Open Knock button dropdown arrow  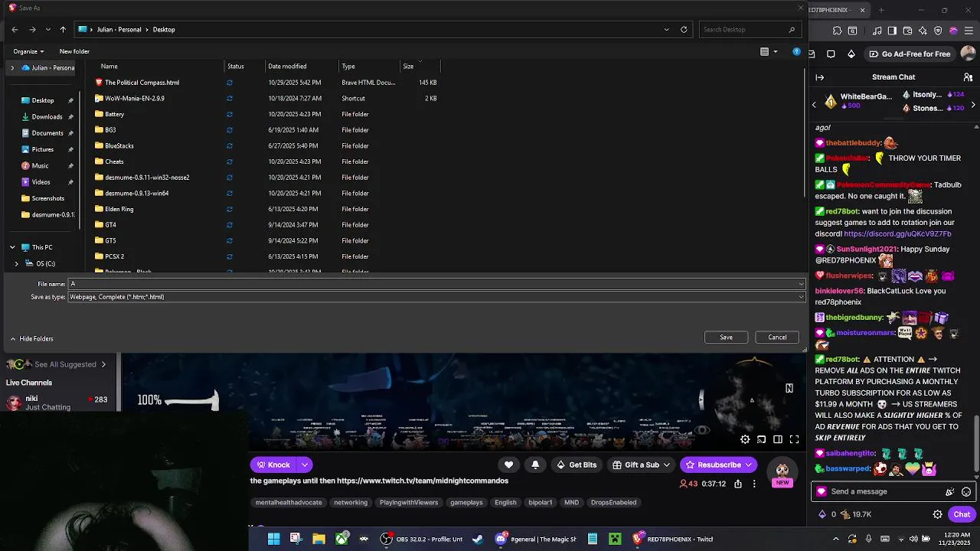point(305,465)
